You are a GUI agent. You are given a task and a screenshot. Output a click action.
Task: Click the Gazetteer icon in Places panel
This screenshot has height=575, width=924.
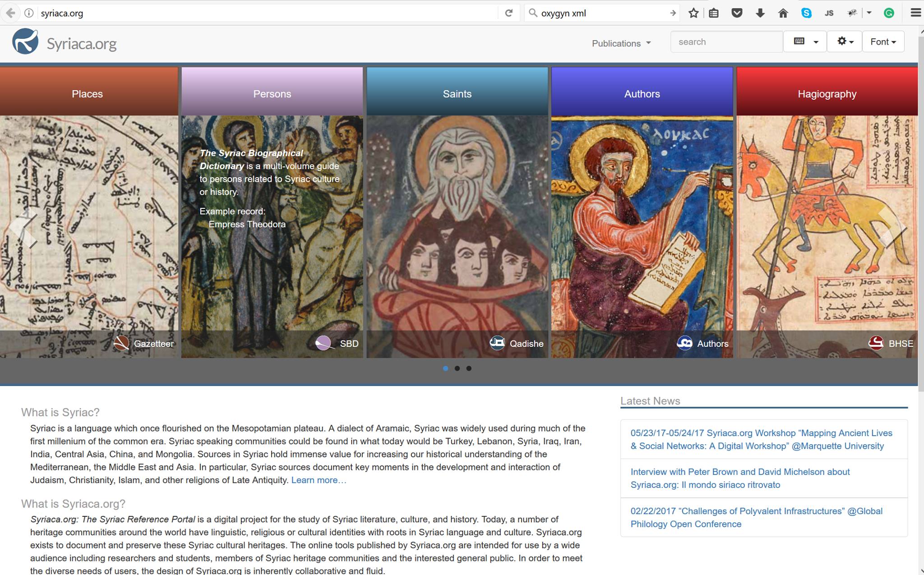[121, 343]
